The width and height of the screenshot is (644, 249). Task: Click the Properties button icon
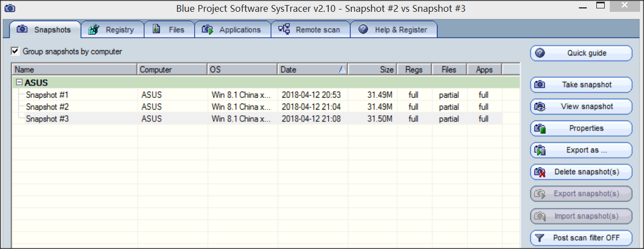pos(540,128)
